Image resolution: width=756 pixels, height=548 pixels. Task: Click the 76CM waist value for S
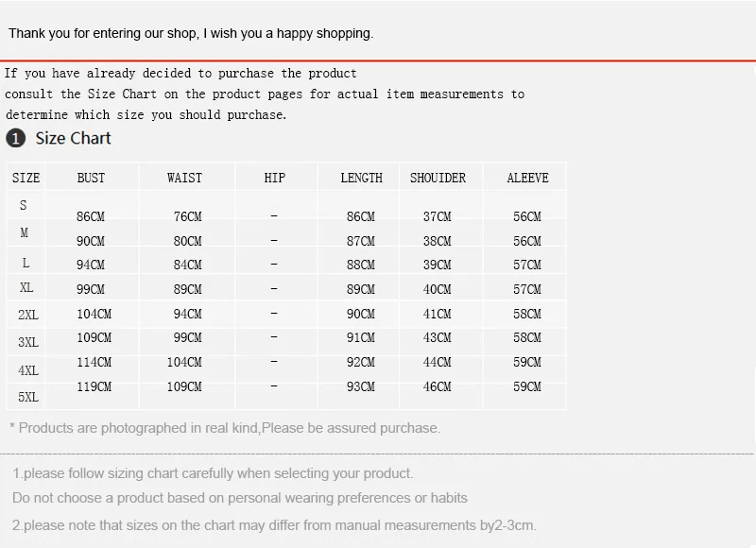187,216
